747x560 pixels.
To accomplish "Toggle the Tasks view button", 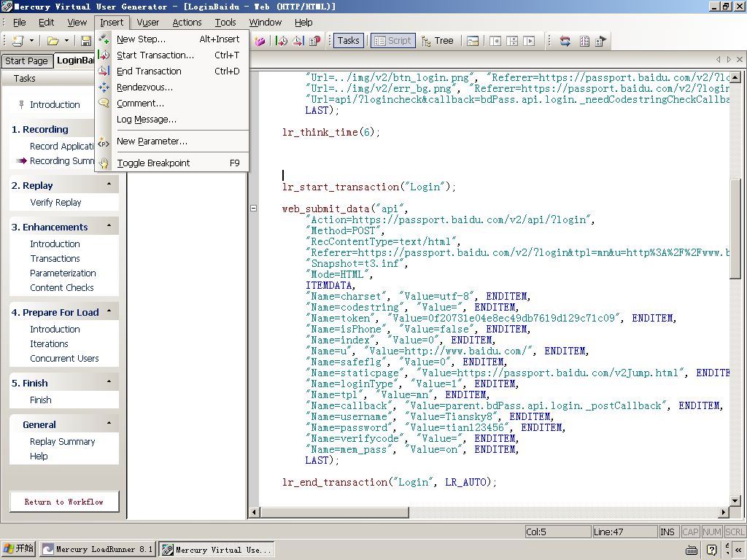I will click(348, 41).
